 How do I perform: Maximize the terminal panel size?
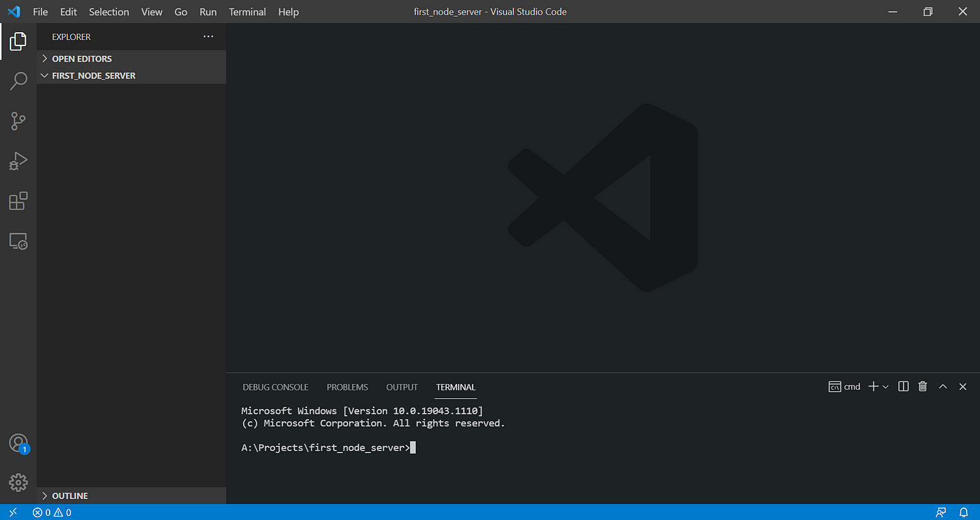pyautogui.click(x=943, y=386)
